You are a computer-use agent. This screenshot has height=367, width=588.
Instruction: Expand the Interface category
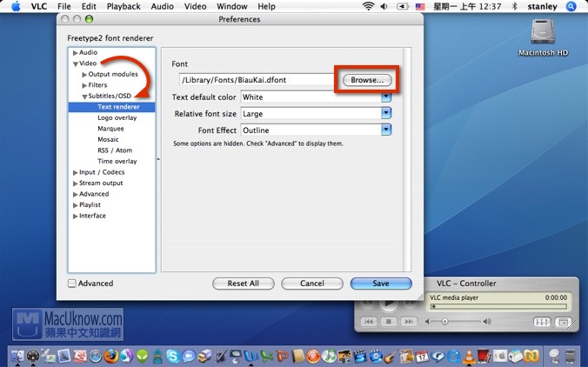pos(76,216)
